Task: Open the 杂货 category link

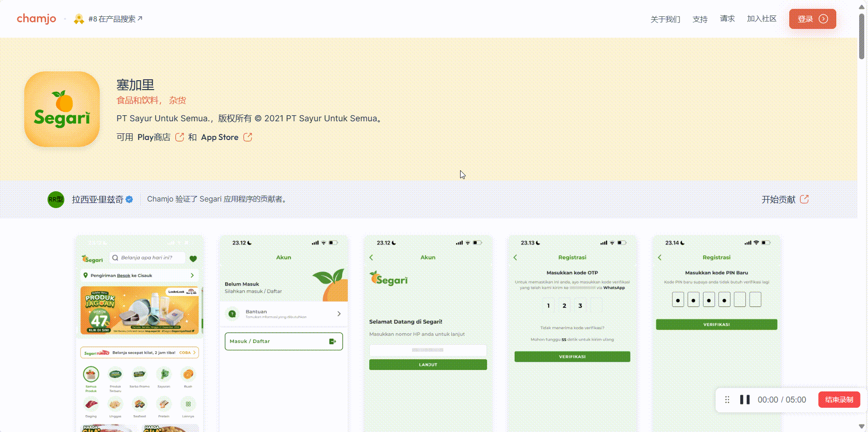Action: pyautogui.click(x=177, y=100)
